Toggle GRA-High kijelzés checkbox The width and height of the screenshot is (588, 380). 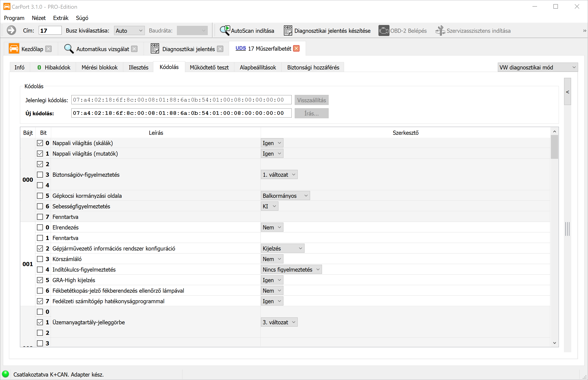coord(40,280)
